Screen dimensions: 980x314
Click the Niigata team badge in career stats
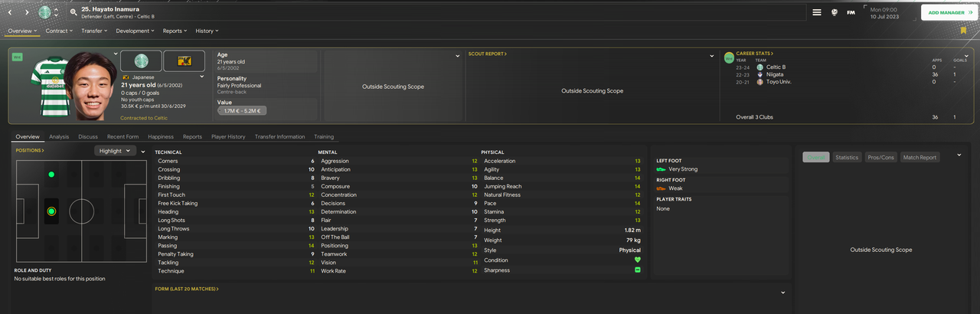pyautogui.click(x=759, y=74)
